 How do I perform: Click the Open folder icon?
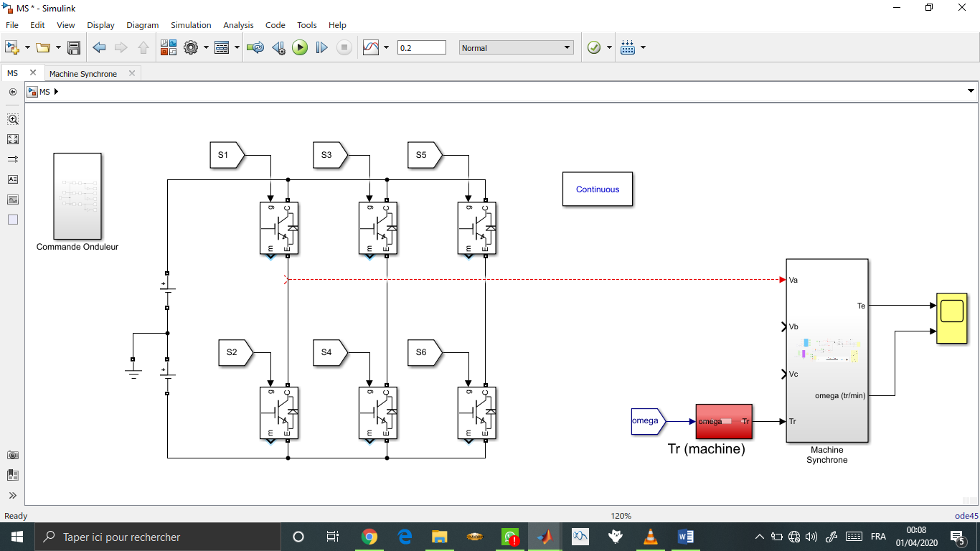[43, 48]
